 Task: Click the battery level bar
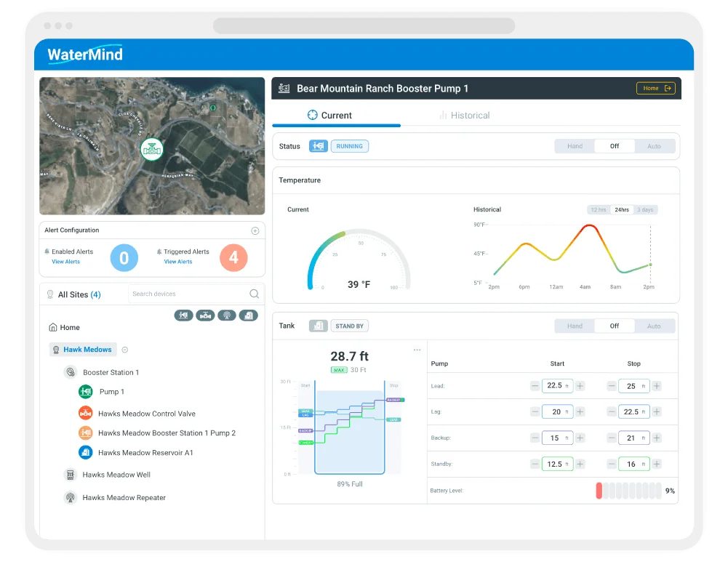click(x=628, y=491)
